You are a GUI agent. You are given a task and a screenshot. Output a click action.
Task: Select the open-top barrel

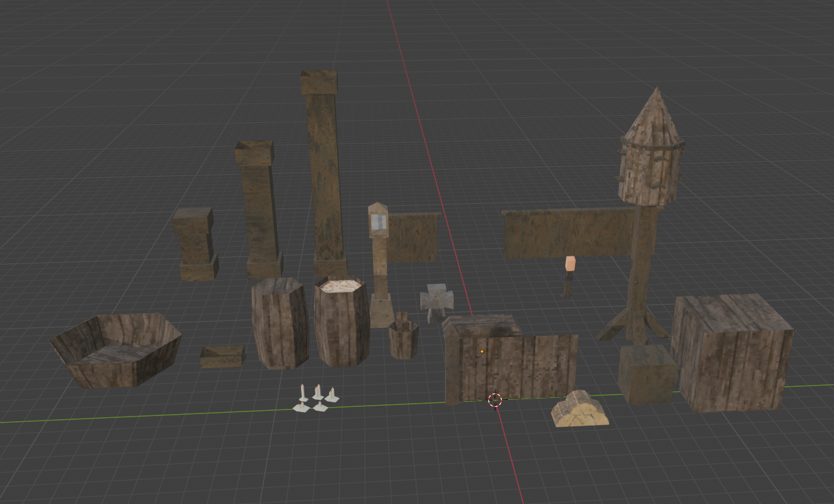pos(342,322)
